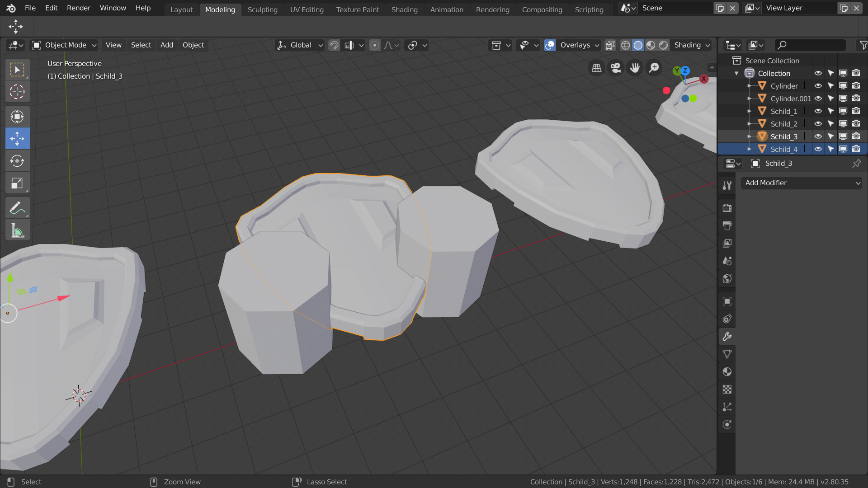Switch to the Sculpting workspace tab
This screenshot has width=868, height=488.
[x=262, y=9]
